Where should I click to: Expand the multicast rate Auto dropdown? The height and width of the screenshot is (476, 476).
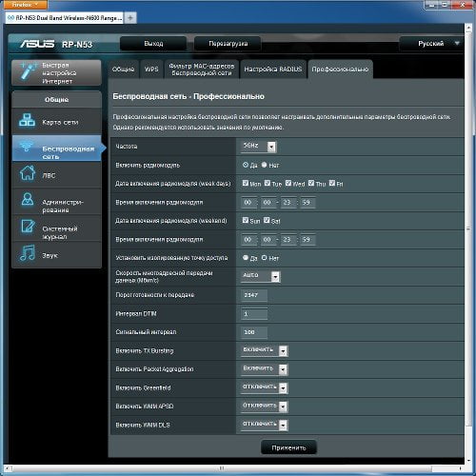click(x=261, y=276)
